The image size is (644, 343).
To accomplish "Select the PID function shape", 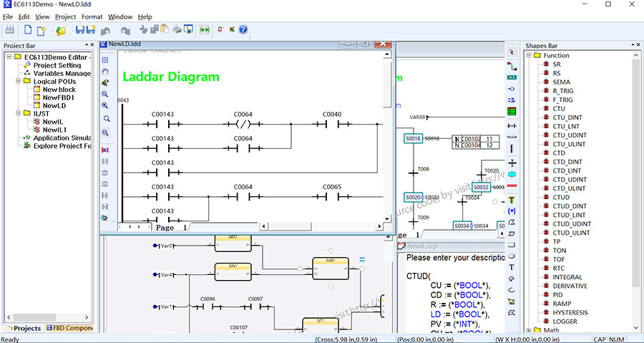I will click(557, 294).
